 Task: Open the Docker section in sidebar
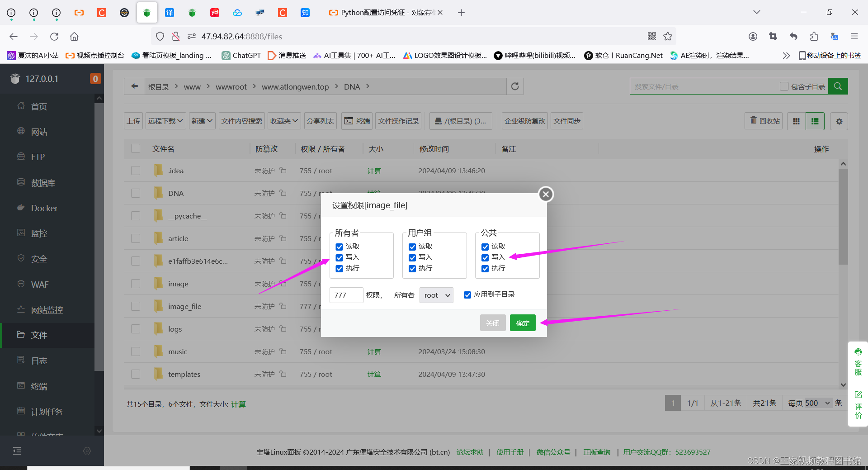[x=43, y=208]
